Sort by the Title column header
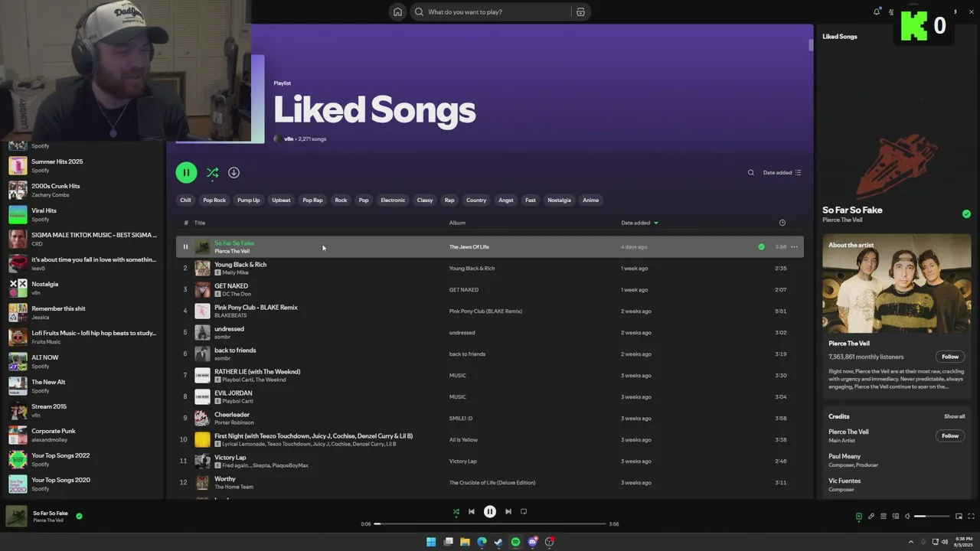Image resolution: width=980 pixels, height=551 pixels. pos(200,223)
